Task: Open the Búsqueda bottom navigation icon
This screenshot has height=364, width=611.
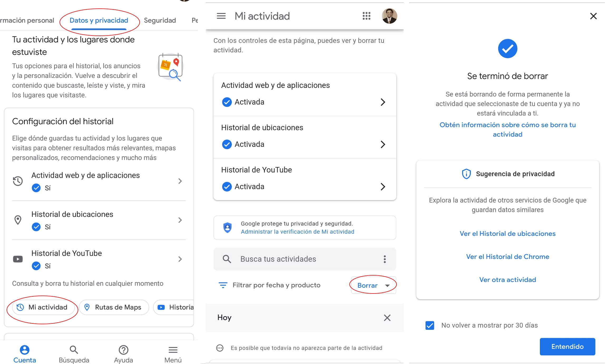Action: pos(74,350)
